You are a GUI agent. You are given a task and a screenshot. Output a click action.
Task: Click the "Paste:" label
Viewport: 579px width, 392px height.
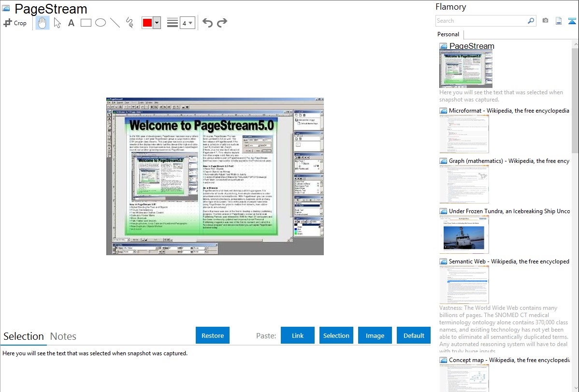[266, 335]
